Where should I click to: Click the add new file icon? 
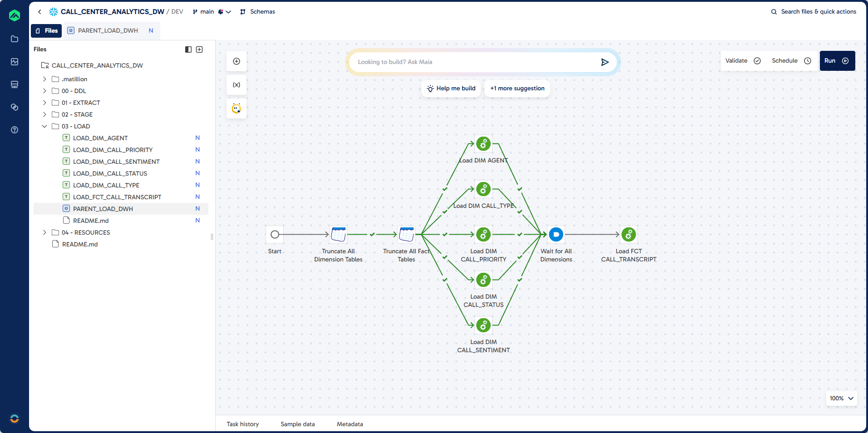pyautogui.click(x=199, y=49)
